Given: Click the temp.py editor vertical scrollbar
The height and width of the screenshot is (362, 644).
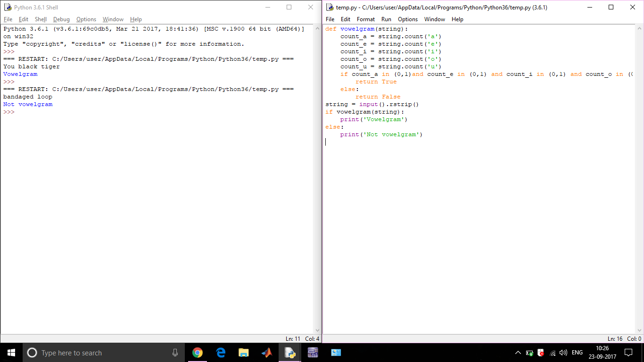Looking at the screenshot, I should (640, 180).
